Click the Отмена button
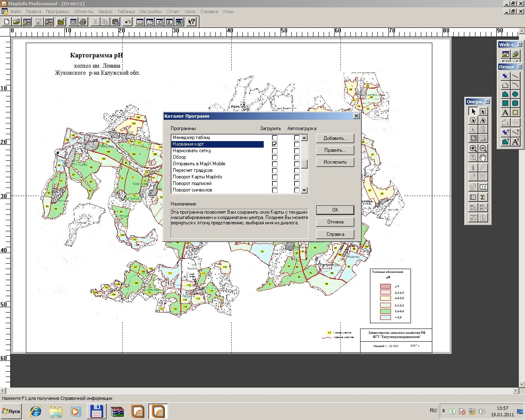The image size is (525, 420). click(335, 222)
